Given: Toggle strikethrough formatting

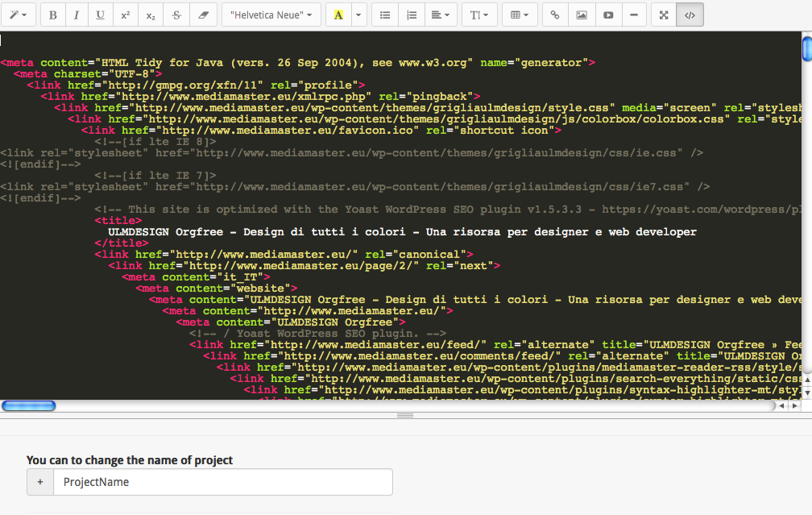Looking at the screenshot, I should (x=176, y=15).
